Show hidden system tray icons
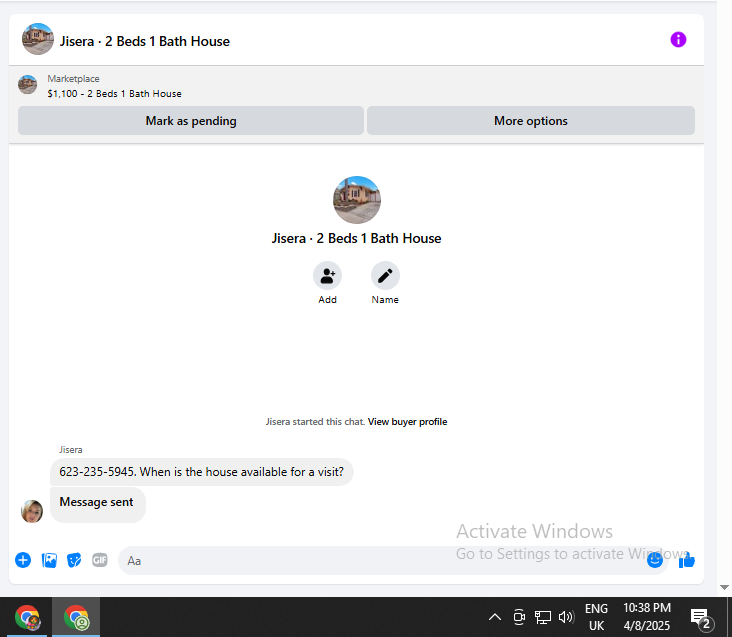Viewport: 732px width, 637px height. 495,617
